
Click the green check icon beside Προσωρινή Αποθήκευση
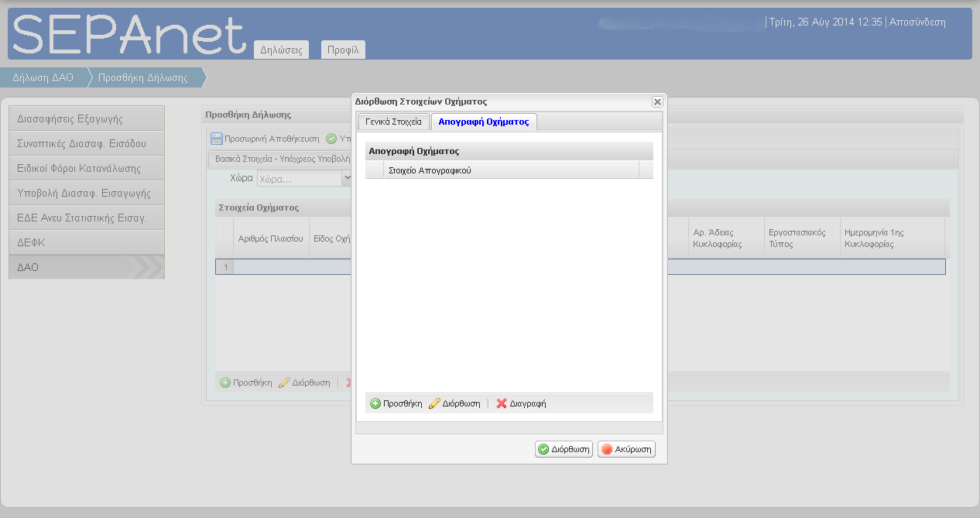click(331, 139)
